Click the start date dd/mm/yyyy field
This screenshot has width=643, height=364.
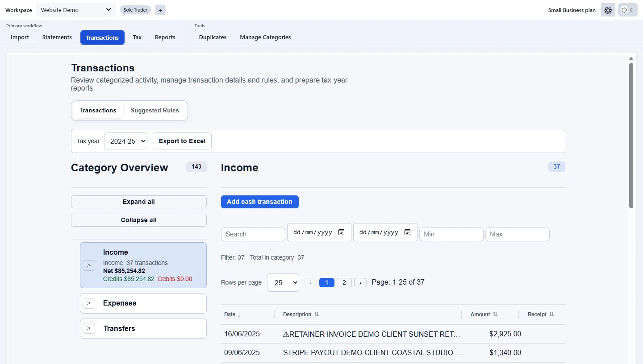click(x=319, y=232)
